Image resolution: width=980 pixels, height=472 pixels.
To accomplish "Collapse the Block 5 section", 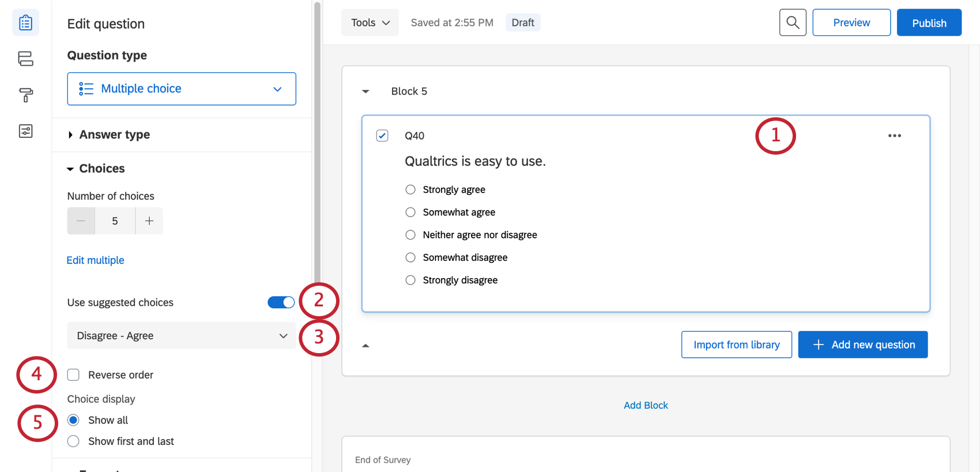I will 365,91.
